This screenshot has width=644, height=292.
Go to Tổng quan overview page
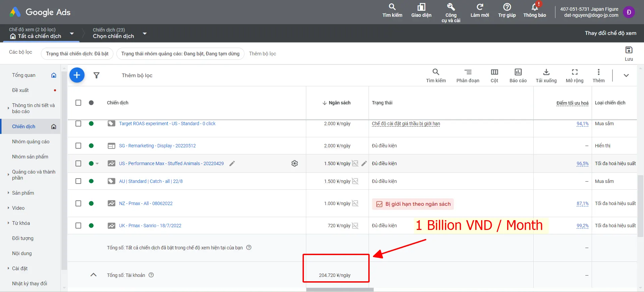tap(24, 75)
